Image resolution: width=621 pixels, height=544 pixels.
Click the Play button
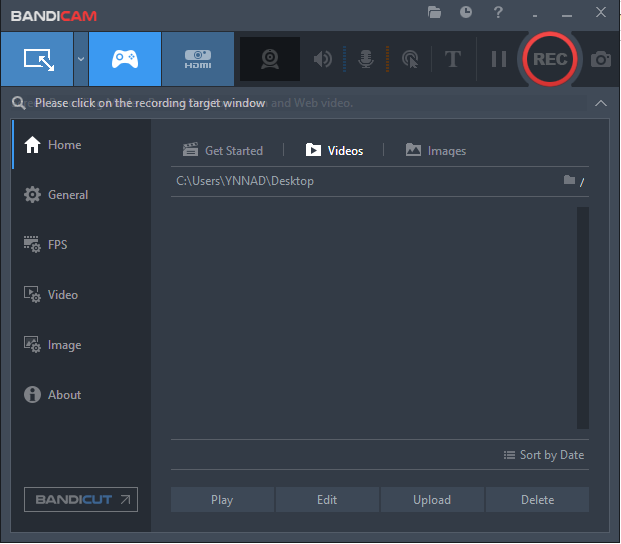[222, 500]
